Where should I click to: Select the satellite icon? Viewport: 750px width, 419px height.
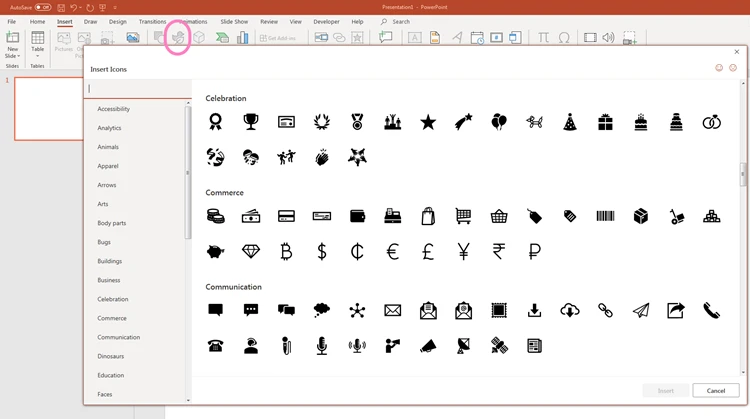click(499, 346)
